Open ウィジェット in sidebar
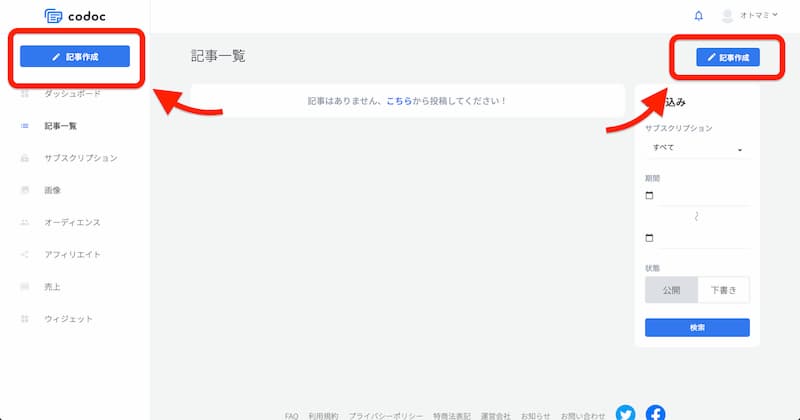Image resolution: width=800 pixels, height=420 pixels. pos(68,318)
